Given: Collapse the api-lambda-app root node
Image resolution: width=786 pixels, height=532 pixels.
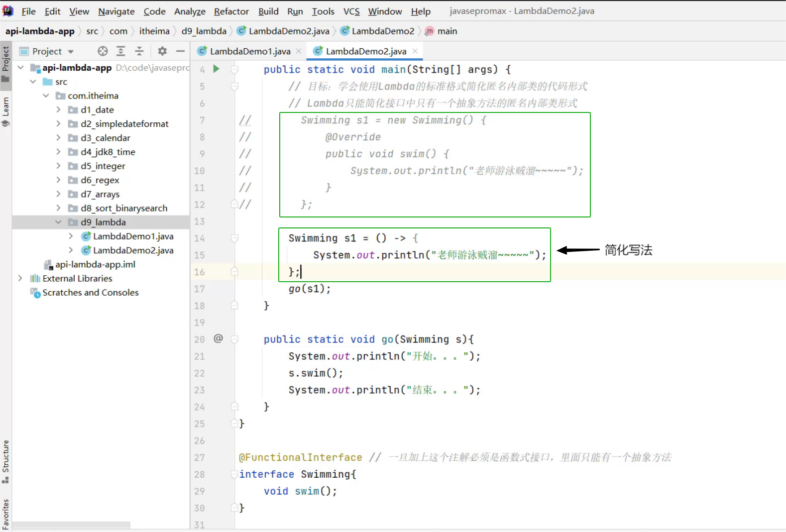Looking at the screenshot, I should coord(20,68).
